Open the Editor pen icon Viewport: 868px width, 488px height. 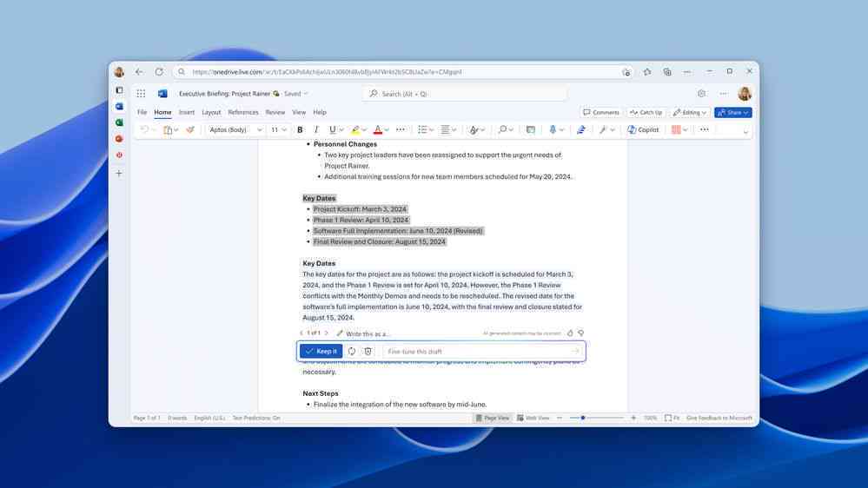click(x=580, y=129)
